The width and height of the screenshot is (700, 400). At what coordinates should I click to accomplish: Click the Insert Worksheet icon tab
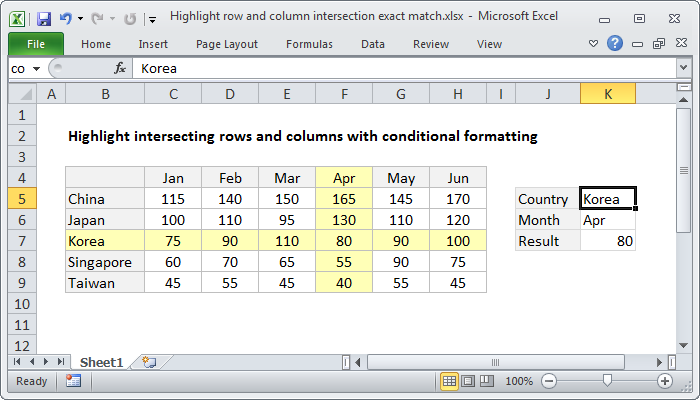(x=149, y=362)
